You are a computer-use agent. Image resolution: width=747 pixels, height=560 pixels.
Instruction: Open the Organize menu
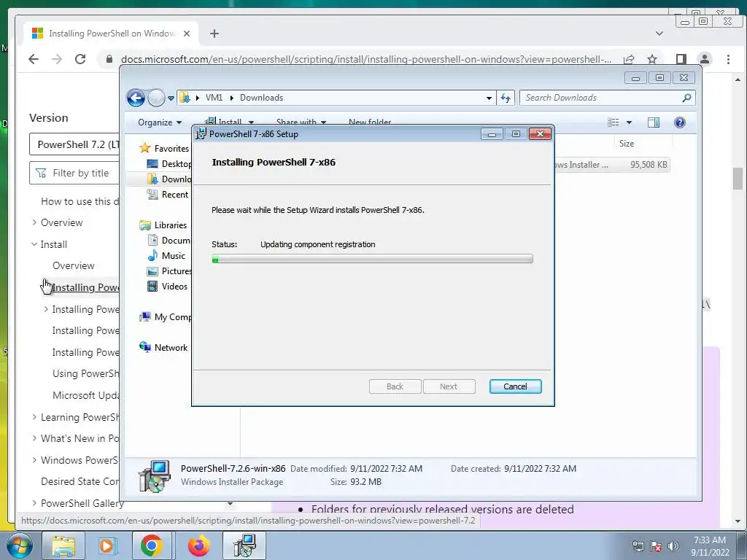coord(160,122)
